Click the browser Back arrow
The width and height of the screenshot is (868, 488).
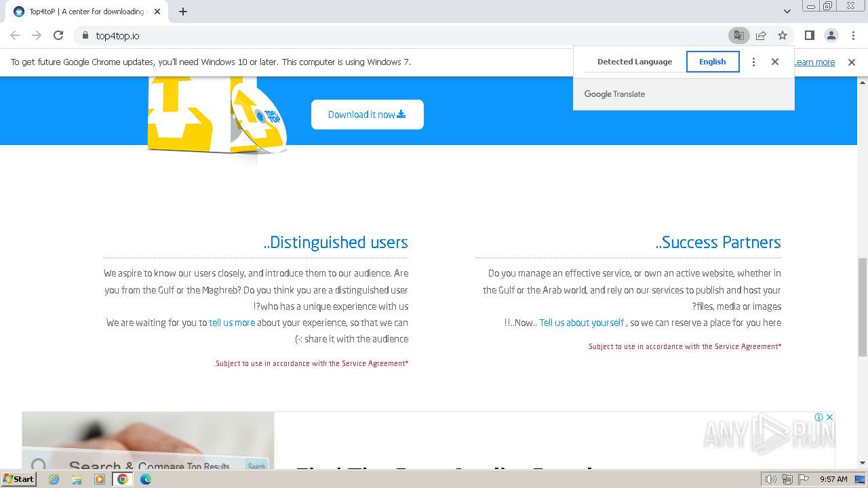(15, 35)
